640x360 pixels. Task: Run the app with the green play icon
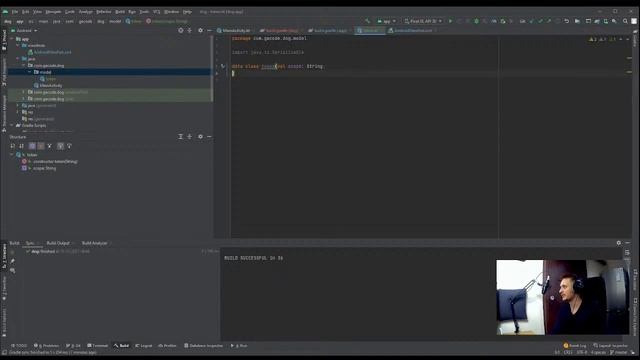450,21
